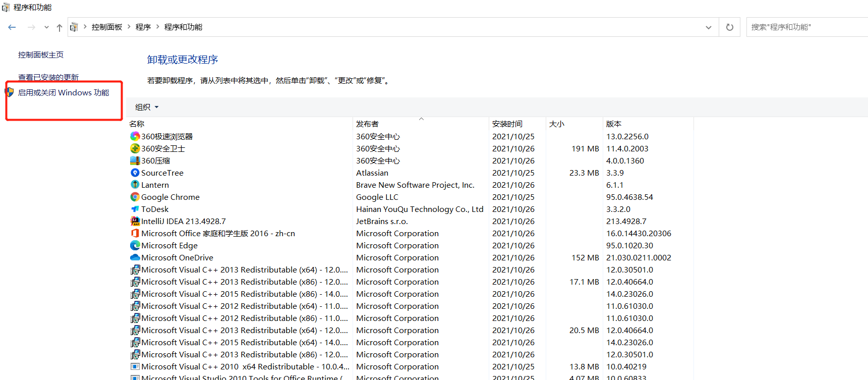The image size is (868, 380).
Task: Click the Microsoft Edge program icon
Action: [x=135, y=245]
